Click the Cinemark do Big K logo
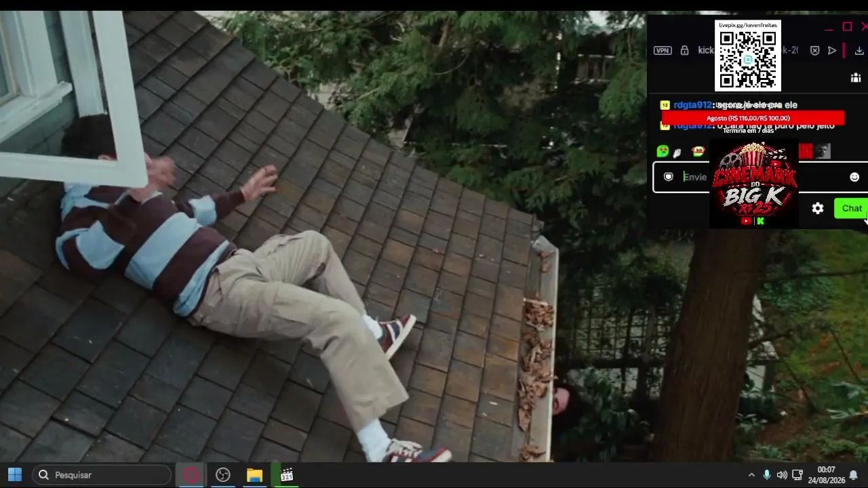868x488 pixels. coord(753,184)
